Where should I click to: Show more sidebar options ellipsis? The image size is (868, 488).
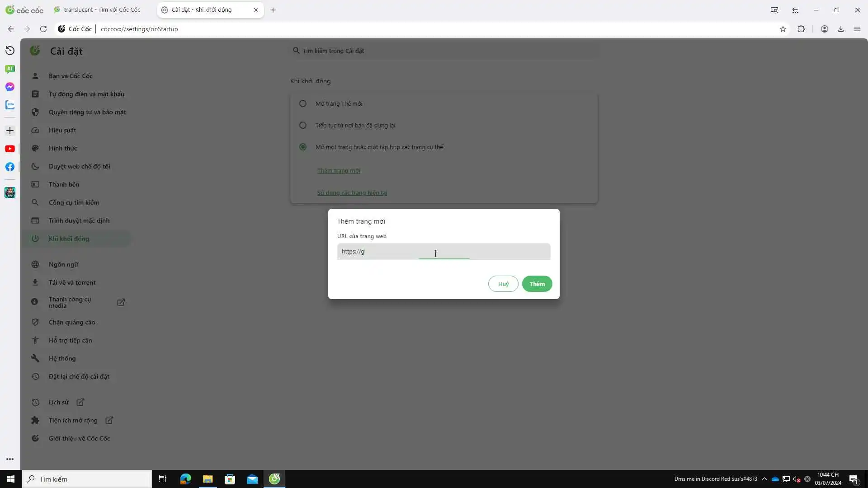point(10,459)
